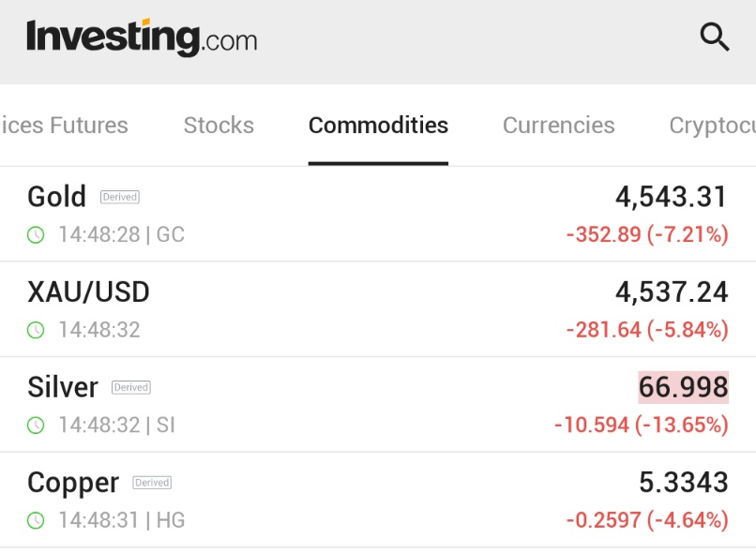The image size is (756, 552).
Task: Click the Investing.com logo
Action: pos(142,37)
